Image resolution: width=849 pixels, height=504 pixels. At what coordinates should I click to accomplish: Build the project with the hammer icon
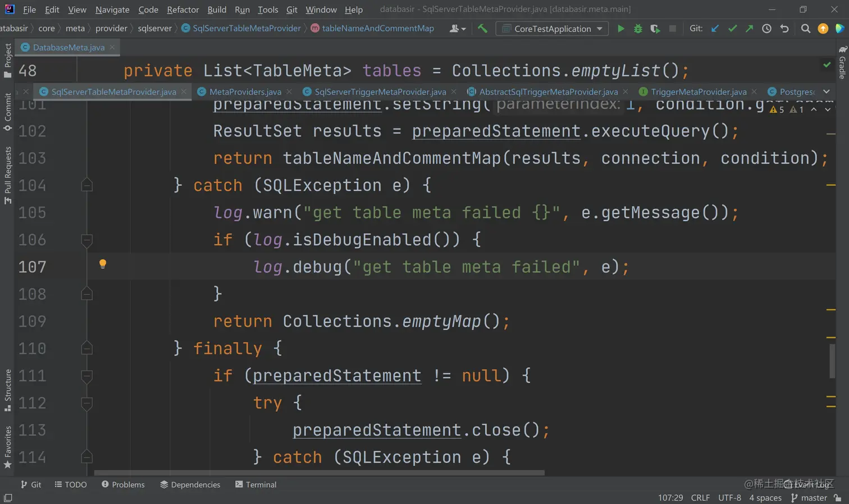coord(482,29)
